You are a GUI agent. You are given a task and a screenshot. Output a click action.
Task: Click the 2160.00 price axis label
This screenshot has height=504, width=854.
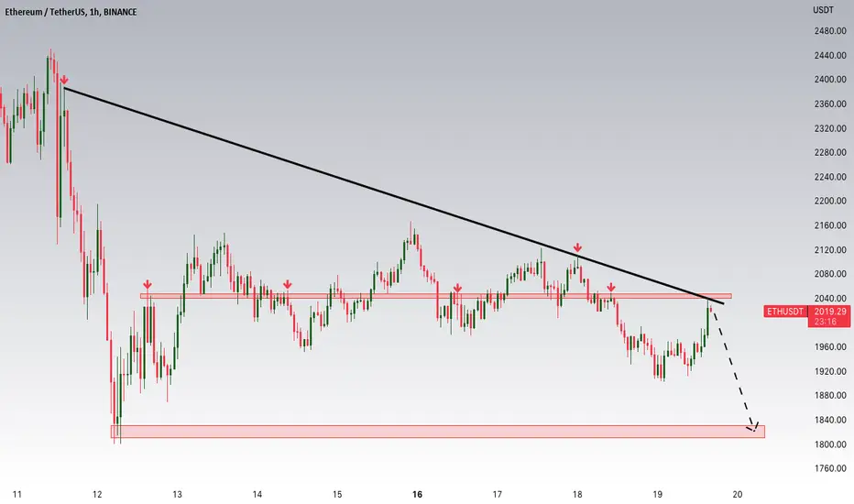[x=830, y=225]
